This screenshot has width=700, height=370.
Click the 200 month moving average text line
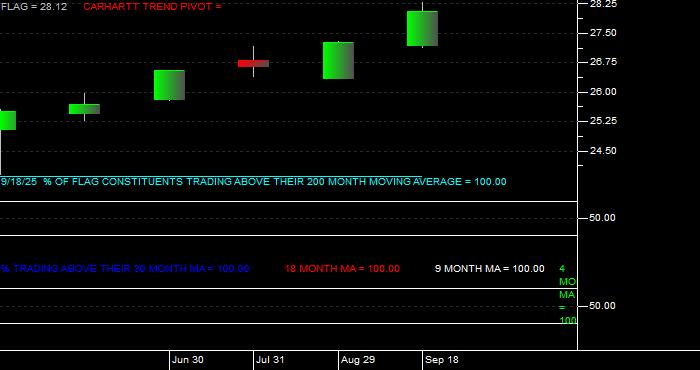click(x=254, y=182)
